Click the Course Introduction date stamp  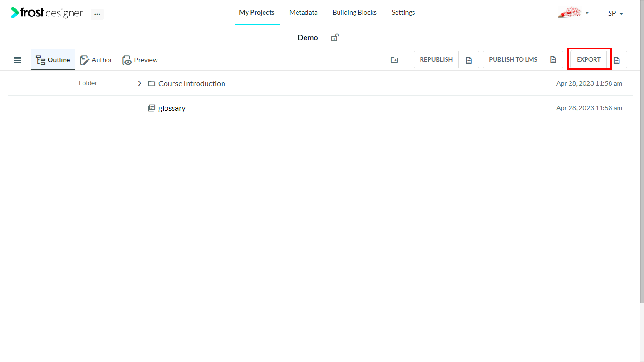click(x=589, y=83)
